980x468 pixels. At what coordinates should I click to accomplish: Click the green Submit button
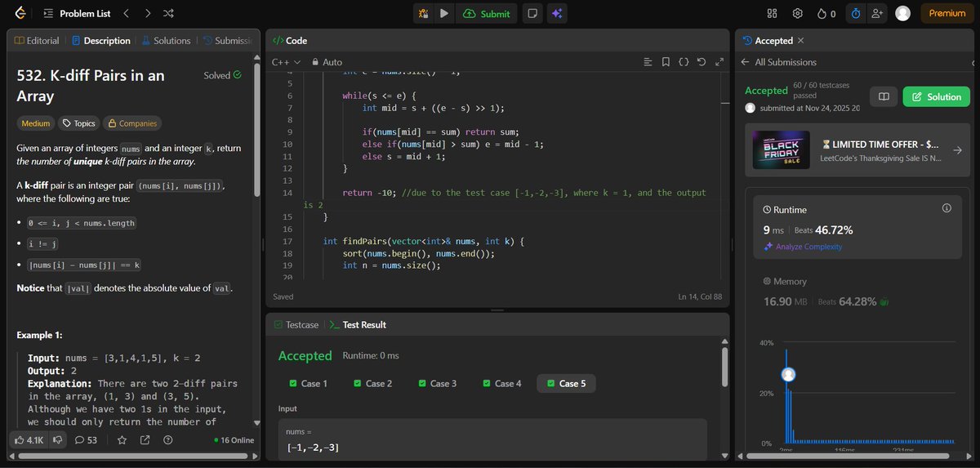(486, 13)
